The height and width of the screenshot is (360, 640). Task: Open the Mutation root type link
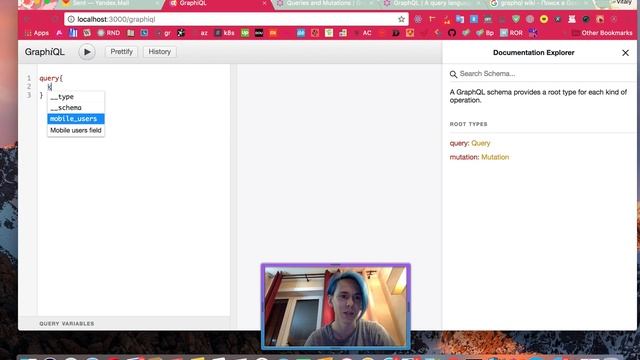click(x=495, y=157)
